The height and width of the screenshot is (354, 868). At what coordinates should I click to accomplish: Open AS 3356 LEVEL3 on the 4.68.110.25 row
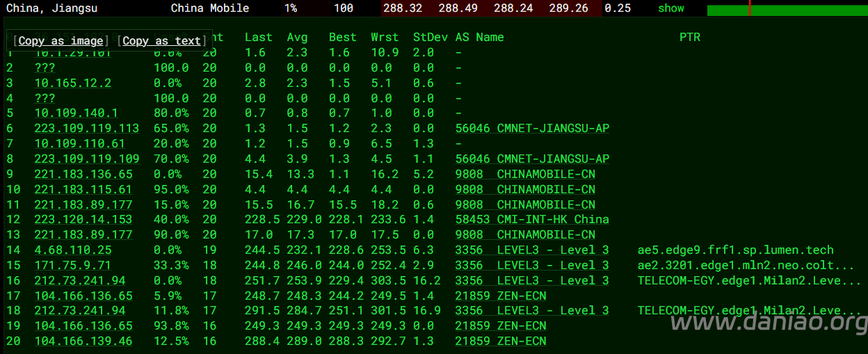pyautogui.click(x=531, y=250)
